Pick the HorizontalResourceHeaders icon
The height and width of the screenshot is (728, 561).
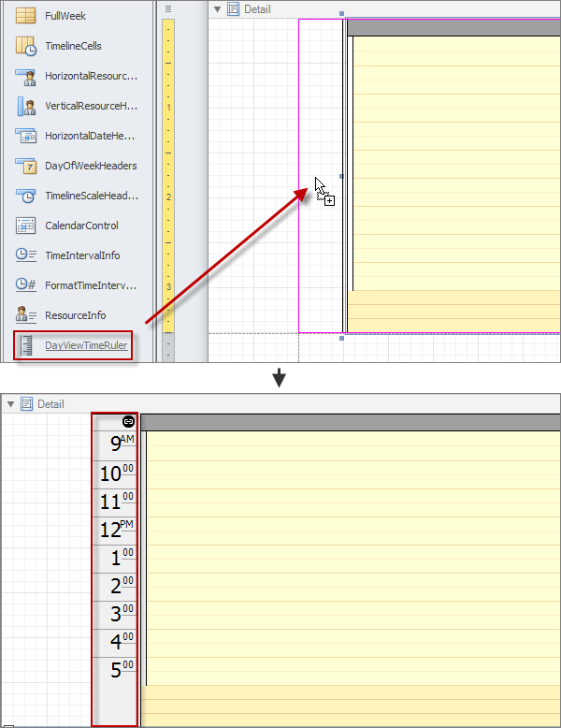[26, 76]
